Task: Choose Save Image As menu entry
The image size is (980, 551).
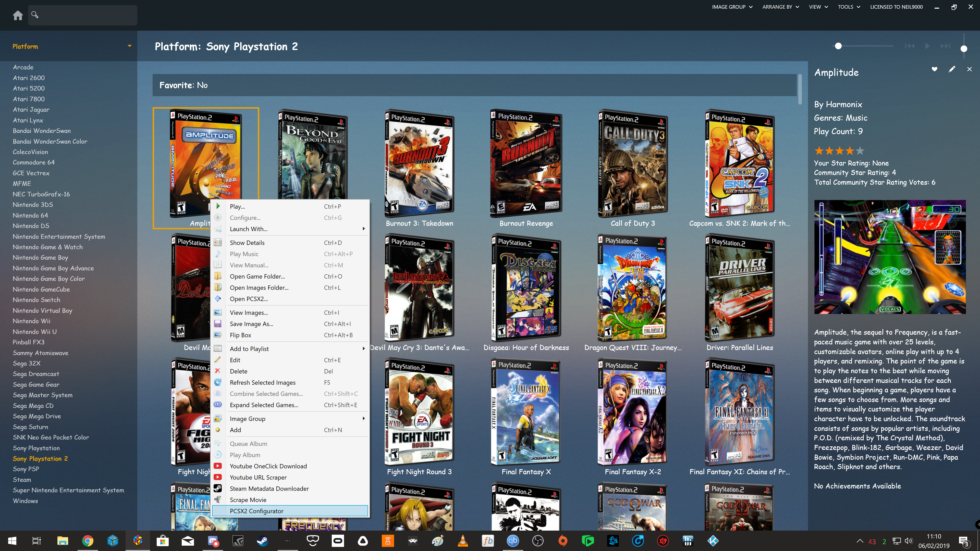Action: pyautogui.click(x=290, y=324)
